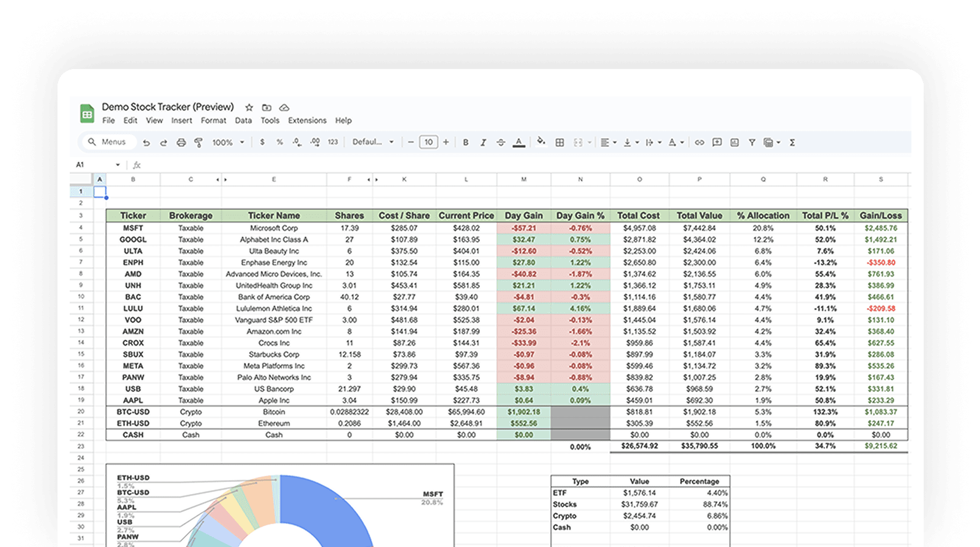Open the Extensions menu

tap(307, 121)
